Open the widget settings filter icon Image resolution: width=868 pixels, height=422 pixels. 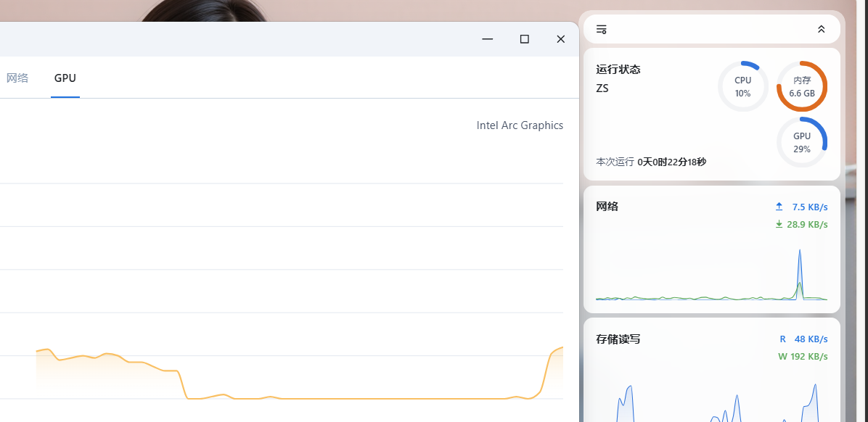(x=601, y=29)
